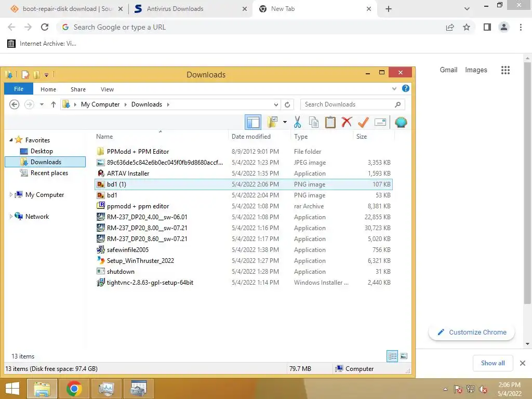Click the search magnifier icon in Explorer

pyautogui.click(x=397, y=104)
